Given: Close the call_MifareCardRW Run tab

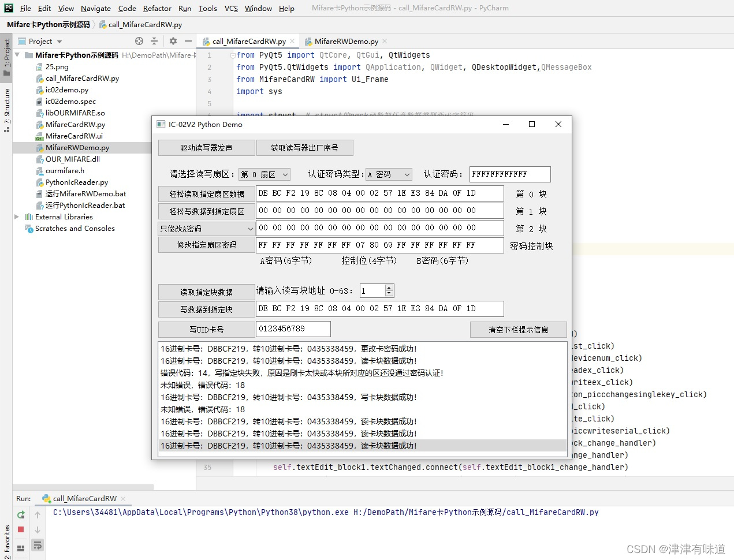Looking at the screenshot, I should click(x=123, y=498).
